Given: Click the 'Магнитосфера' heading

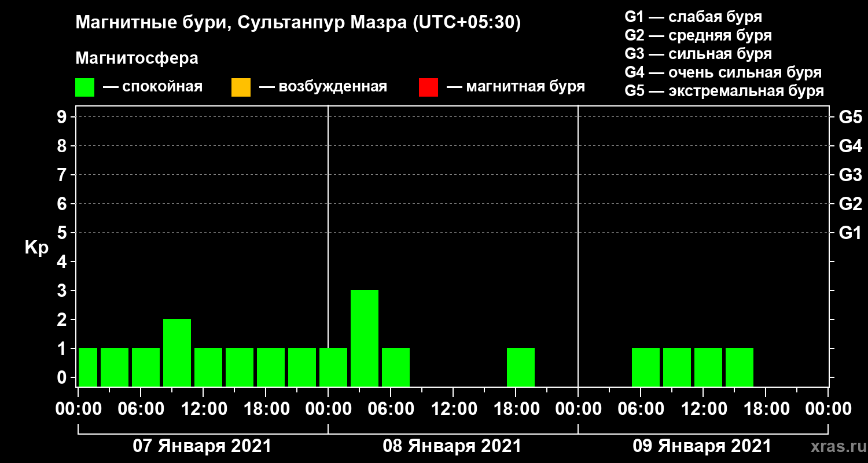Looking at the screenshot, I should 137,58.
